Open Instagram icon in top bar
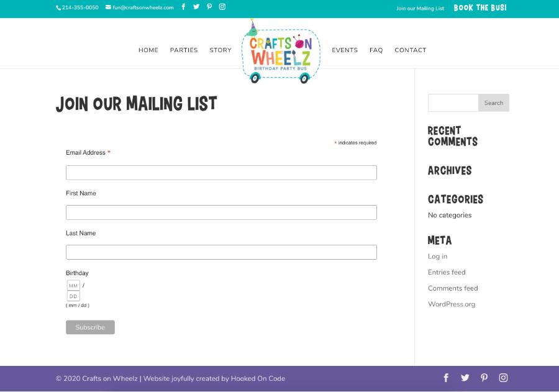 [222, 7]
